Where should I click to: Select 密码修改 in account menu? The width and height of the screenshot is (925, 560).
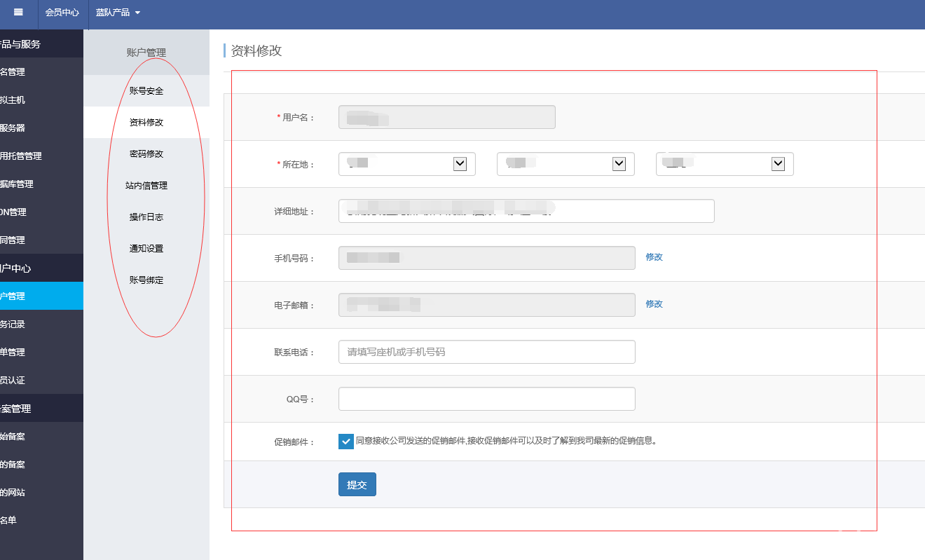pos(146,154)
